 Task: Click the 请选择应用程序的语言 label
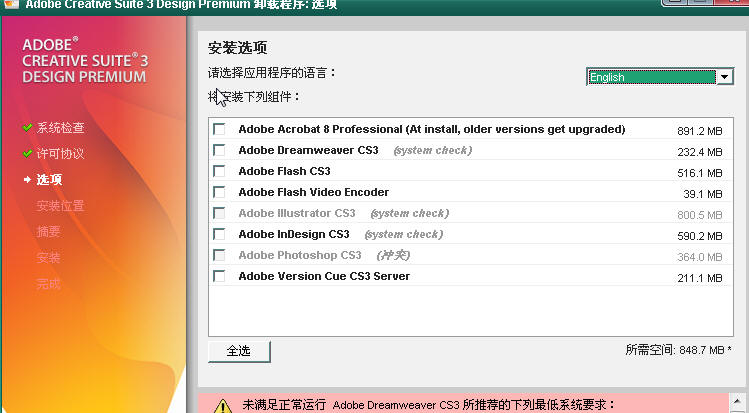(x=272, y=73)
